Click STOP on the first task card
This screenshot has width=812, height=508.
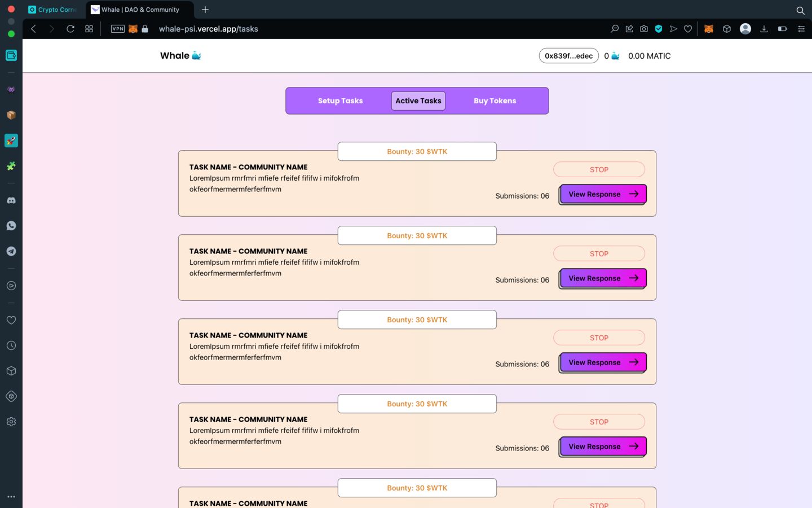coord(599,169)
